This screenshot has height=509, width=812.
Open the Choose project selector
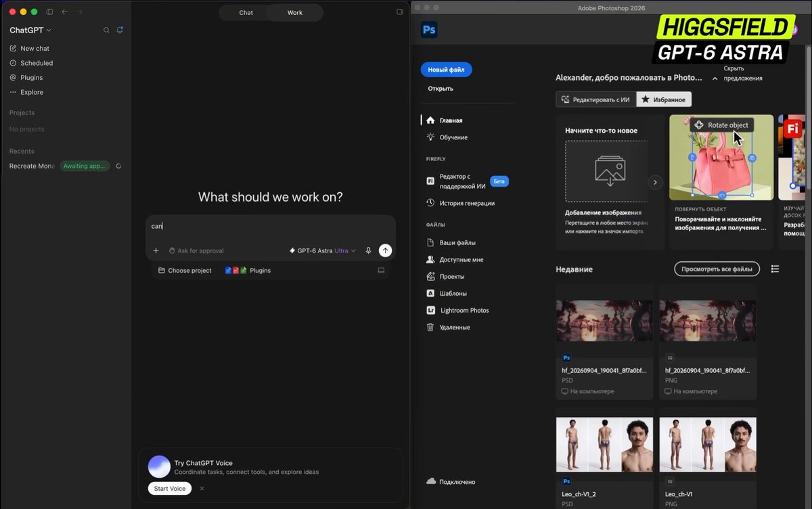coord(185,270)
